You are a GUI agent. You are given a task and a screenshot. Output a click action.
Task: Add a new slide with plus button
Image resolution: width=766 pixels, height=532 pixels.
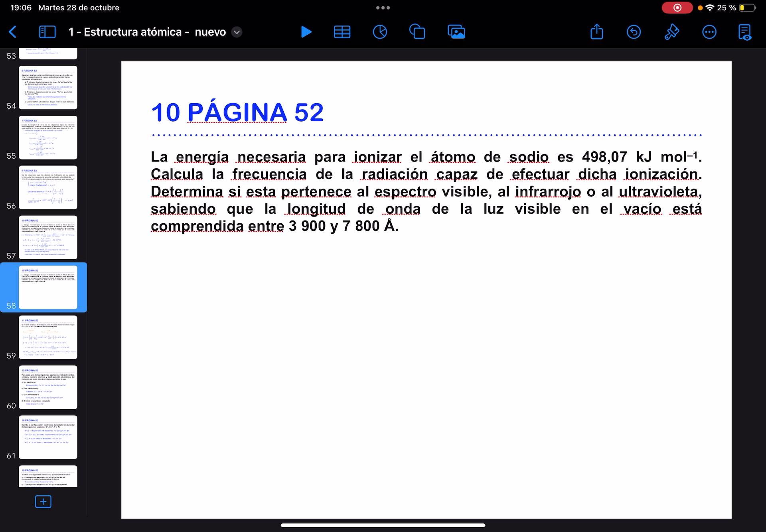(x=43, y=501)
